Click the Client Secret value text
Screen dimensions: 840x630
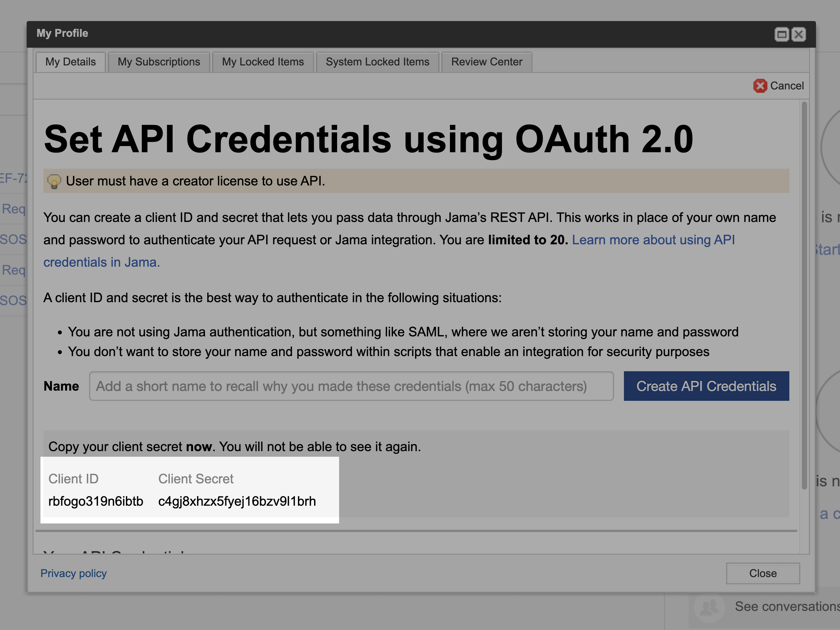237,501
